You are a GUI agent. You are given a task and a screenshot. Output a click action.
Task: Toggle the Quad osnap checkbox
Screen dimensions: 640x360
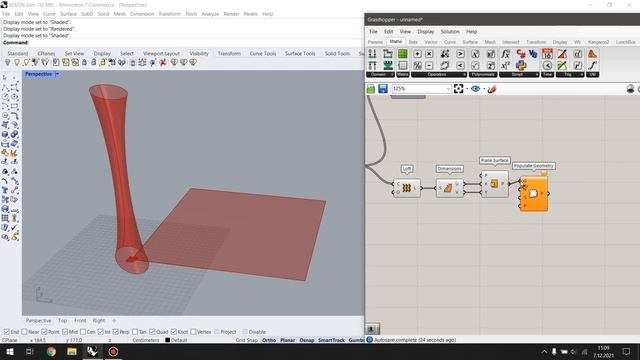(x=152, y=332)
